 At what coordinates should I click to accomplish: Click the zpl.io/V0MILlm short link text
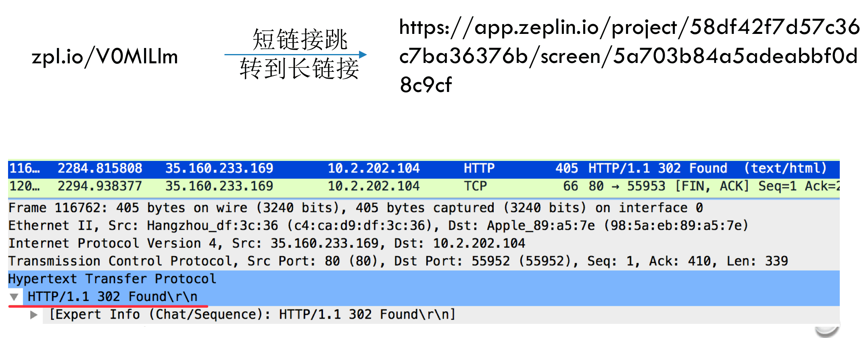[x=105, y=56]
